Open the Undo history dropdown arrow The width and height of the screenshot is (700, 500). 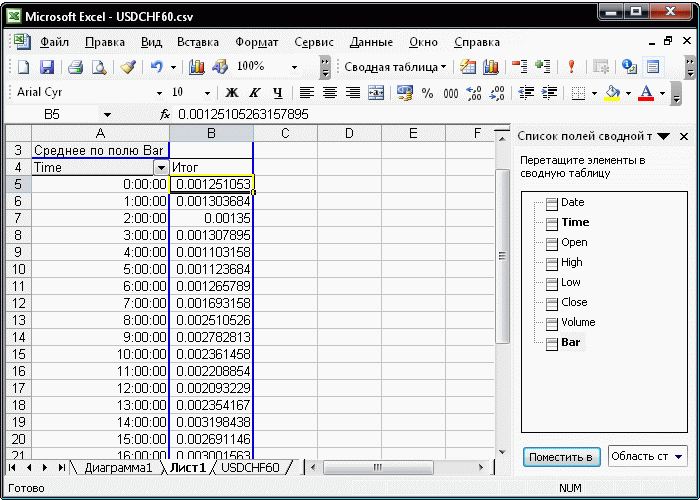click(x=173, y=67)
